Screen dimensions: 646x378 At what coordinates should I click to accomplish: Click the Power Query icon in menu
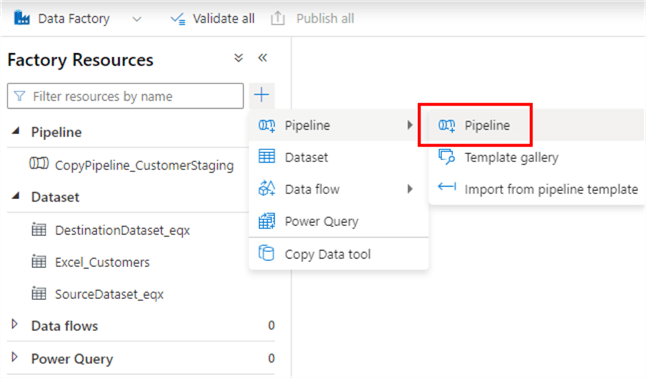[267, 221]
